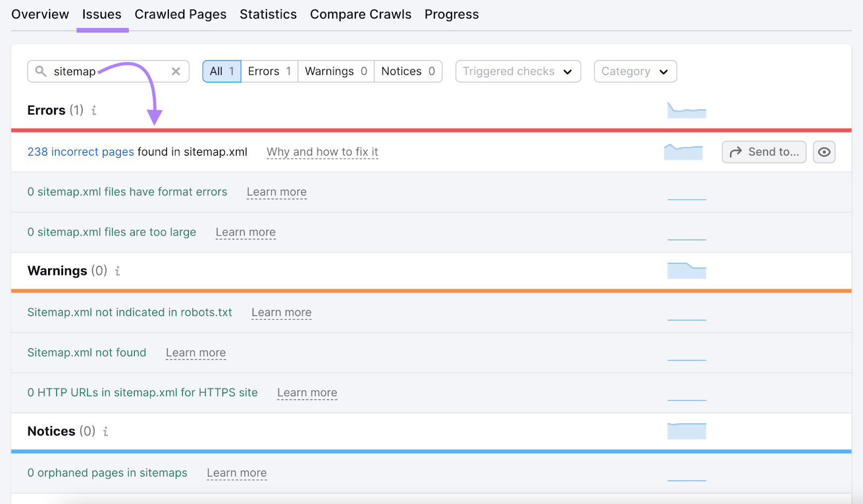Click Learn more for Sitemap.xml not in robots.txt

pos(281,312)
